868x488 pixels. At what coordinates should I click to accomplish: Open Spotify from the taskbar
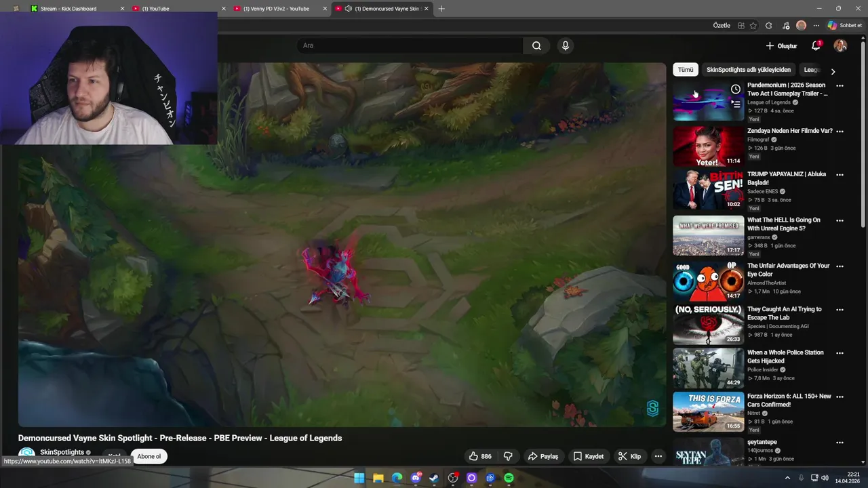pos(509,478)
